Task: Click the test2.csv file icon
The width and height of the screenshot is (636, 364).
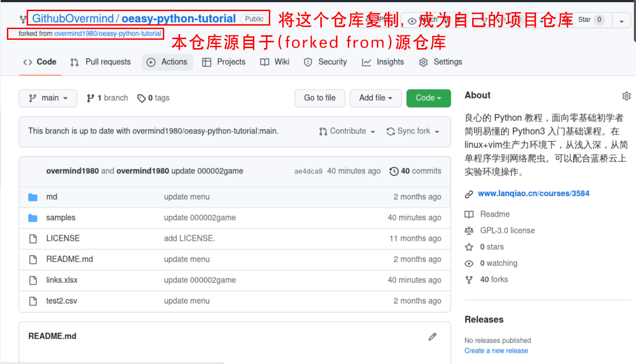Action: pos(33,301)
